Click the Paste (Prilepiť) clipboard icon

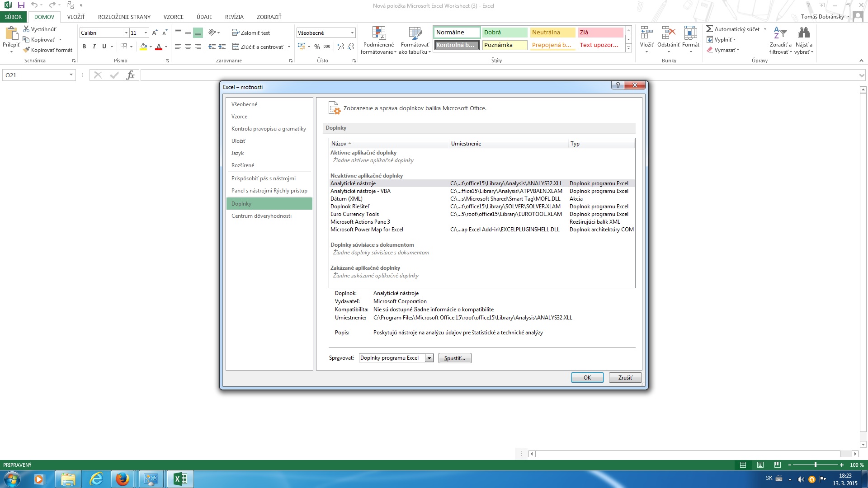[11, 33]
